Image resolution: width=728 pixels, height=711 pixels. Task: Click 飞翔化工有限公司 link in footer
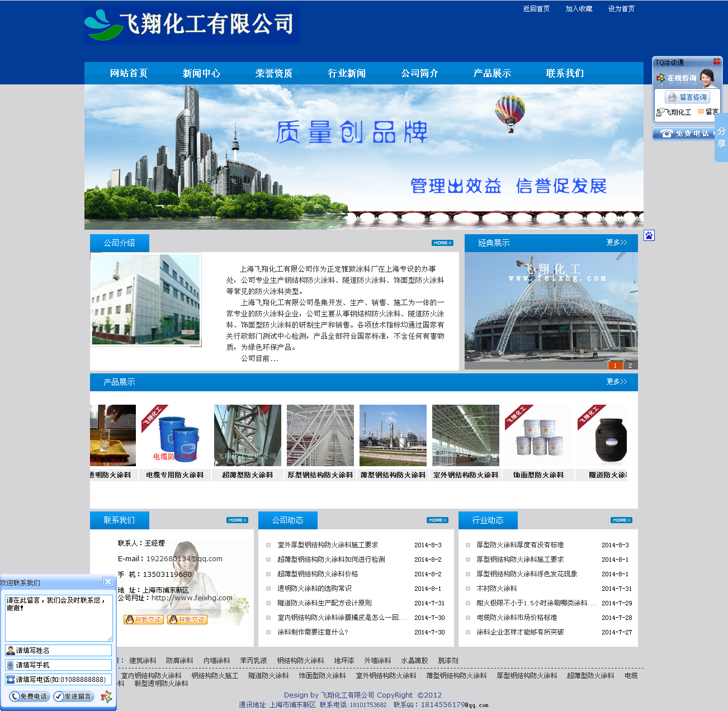347,695
